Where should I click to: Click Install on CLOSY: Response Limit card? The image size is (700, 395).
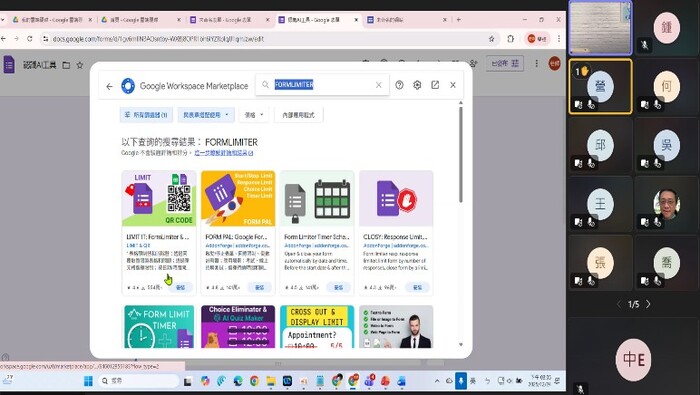(417, 287)
